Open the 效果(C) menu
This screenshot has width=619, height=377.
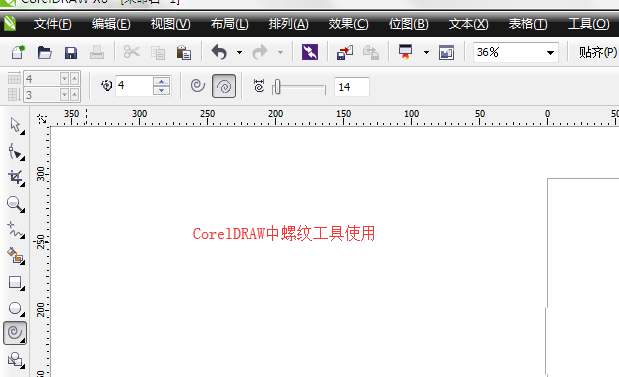pyautogui.click(x=349, y=24)
